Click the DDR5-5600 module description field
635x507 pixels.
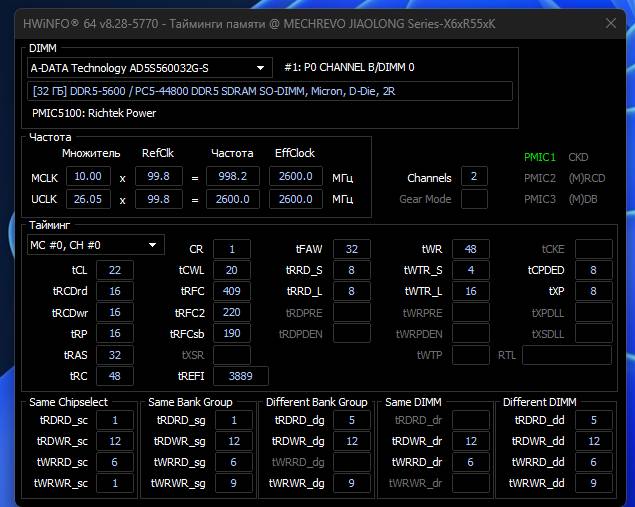pos(269,91)
